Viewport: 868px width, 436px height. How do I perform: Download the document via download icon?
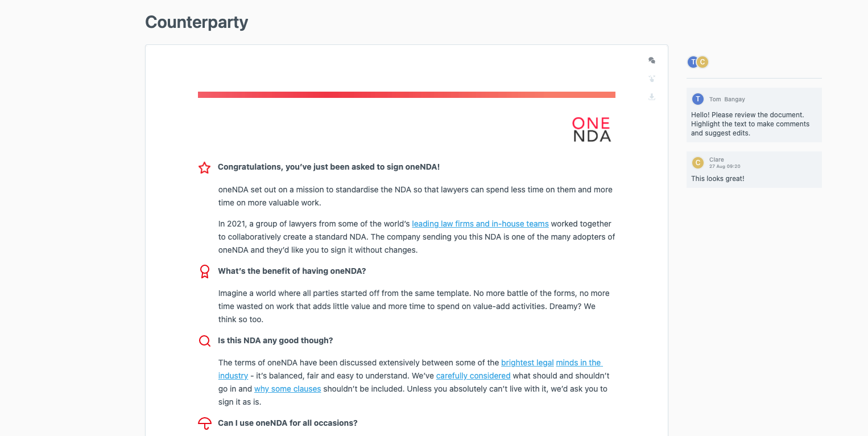652,97
